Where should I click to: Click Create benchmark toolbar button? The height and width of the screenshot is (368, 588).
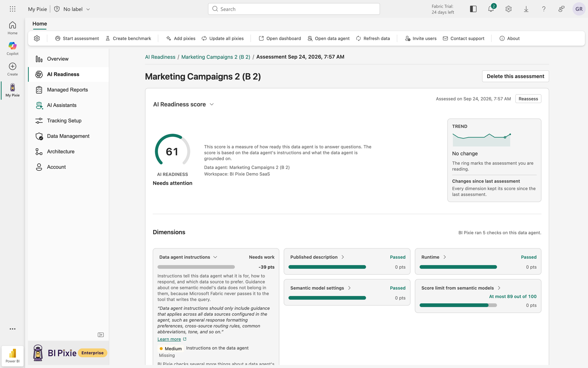pyautogui.click(x=128, y=38)
